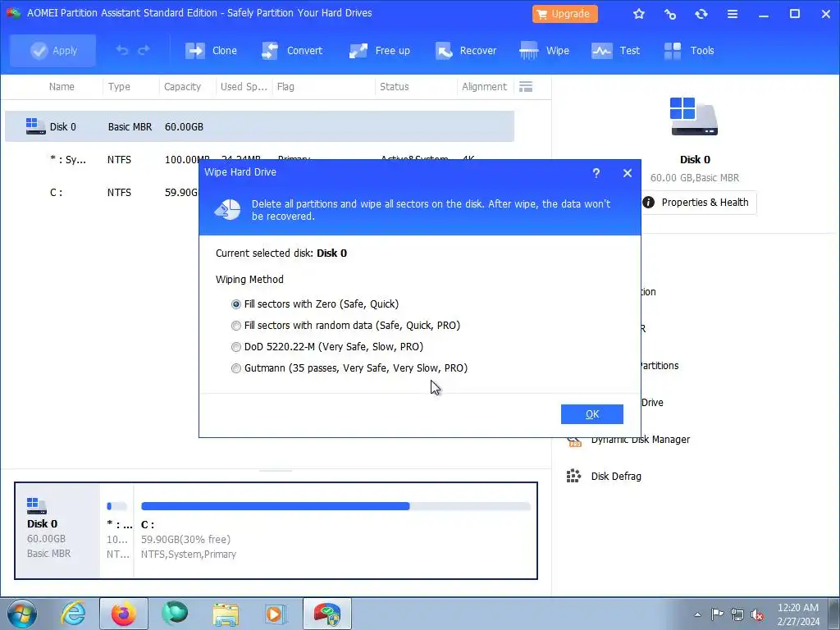Screen dimensions: 840x630
Task: Open Firefox from taskbar
Action: click(x=124, y=614)
